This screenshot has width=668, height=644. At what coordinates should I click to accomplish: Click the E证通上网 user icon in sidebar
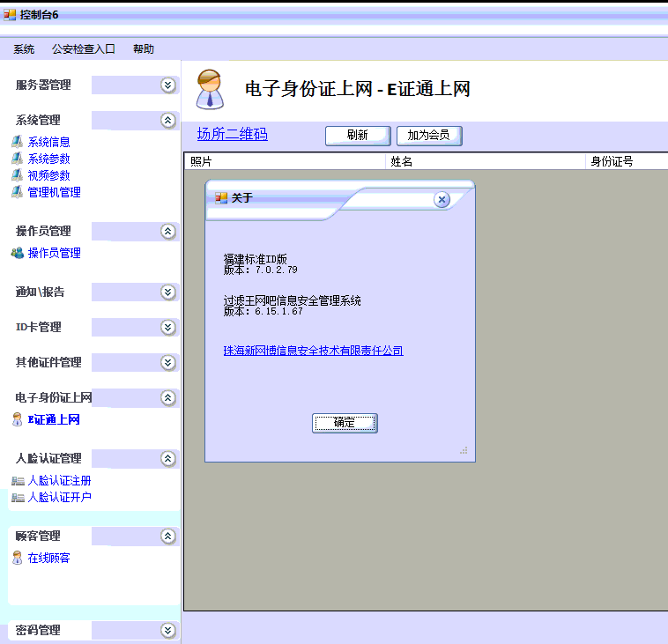17,419
